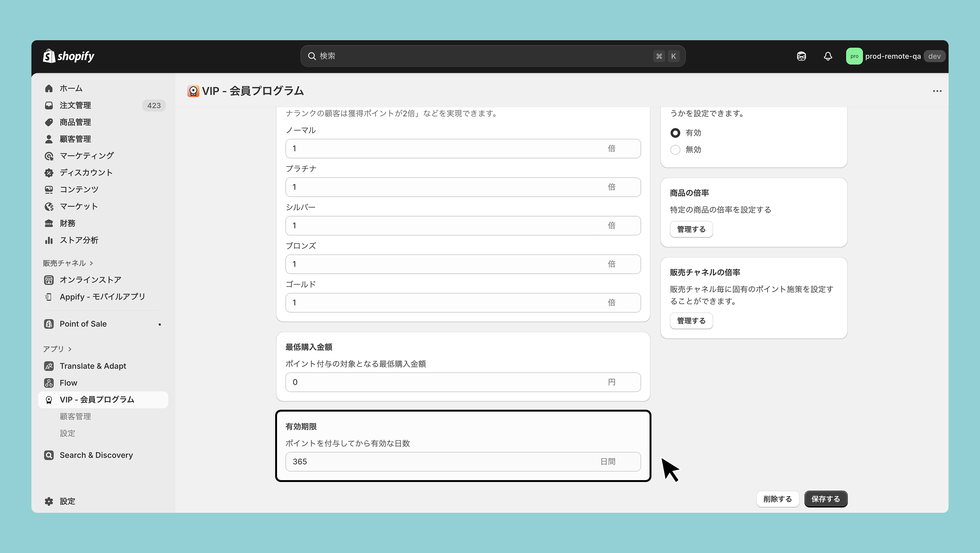Open Search & Discovery app icon
This screenshot has width=980, height=553.
coord(49,455)
